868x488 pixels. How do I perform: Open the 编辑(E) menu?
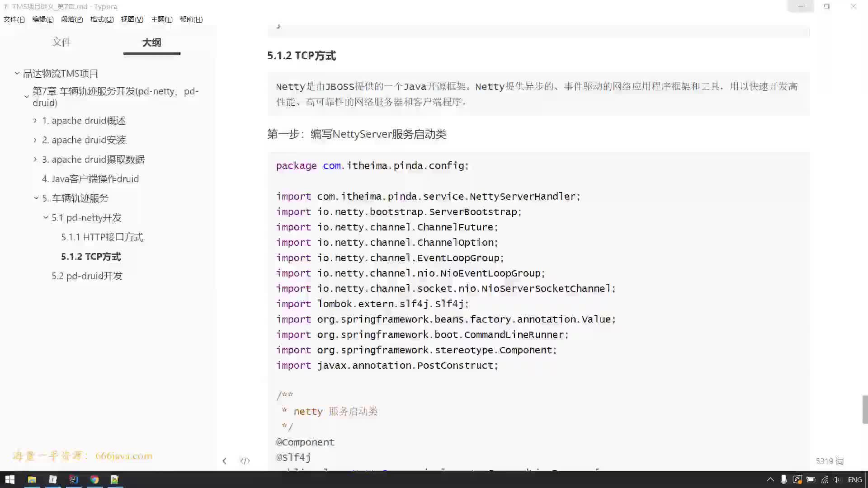[x=43, y=19]
